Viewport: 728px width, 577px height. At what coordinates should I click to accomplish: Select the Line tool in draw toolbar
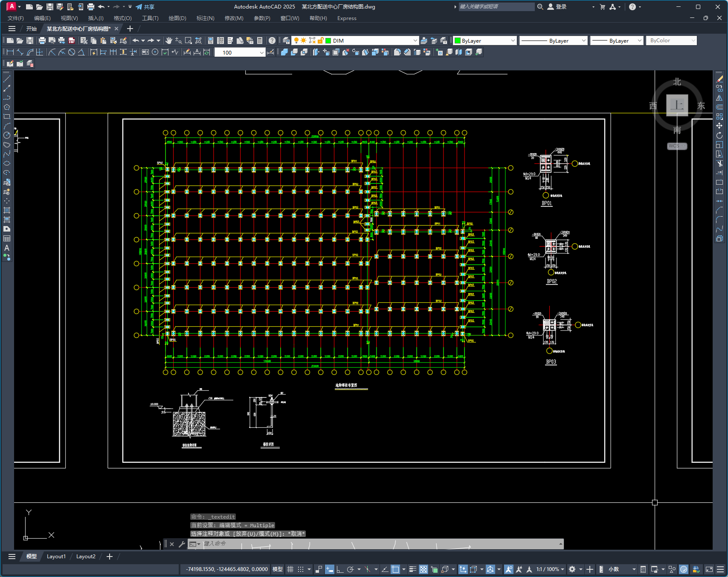[x=7, y=79]
